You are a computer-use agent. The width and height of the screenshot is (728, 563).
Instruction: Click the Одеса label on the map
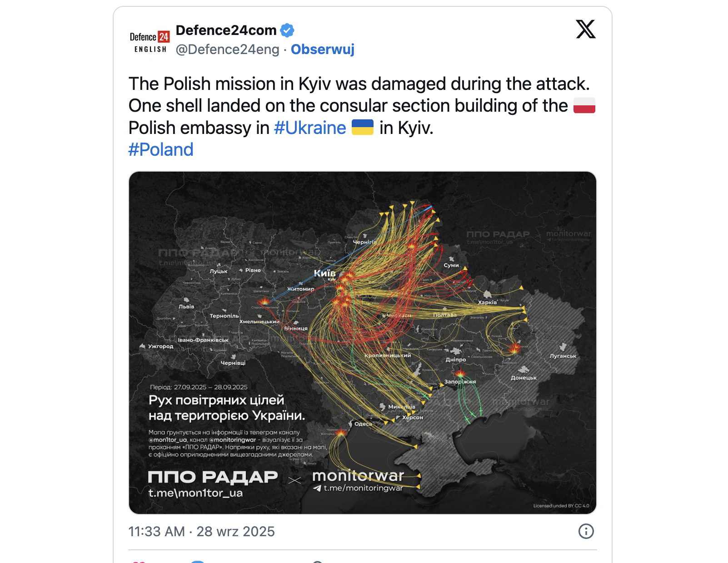coord(363,424)
